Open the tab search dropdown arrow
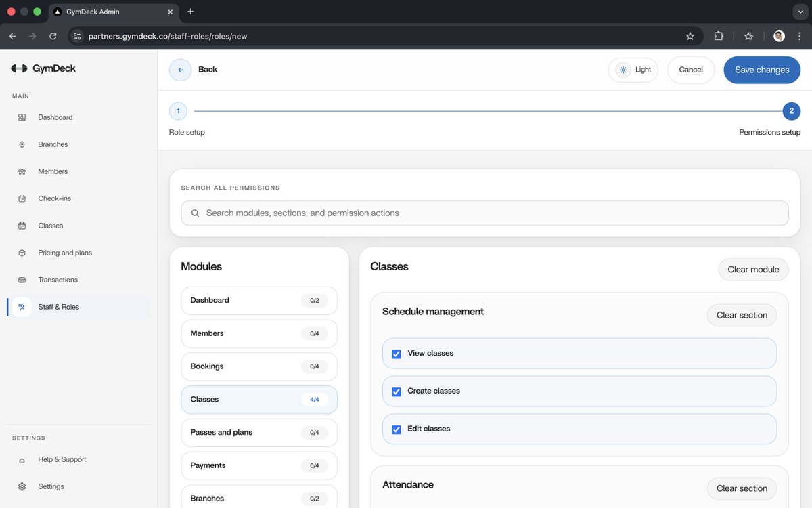Image resolution: width=812 pixels, height=508 pixels. pyautogui.click(x=800, y=12)
